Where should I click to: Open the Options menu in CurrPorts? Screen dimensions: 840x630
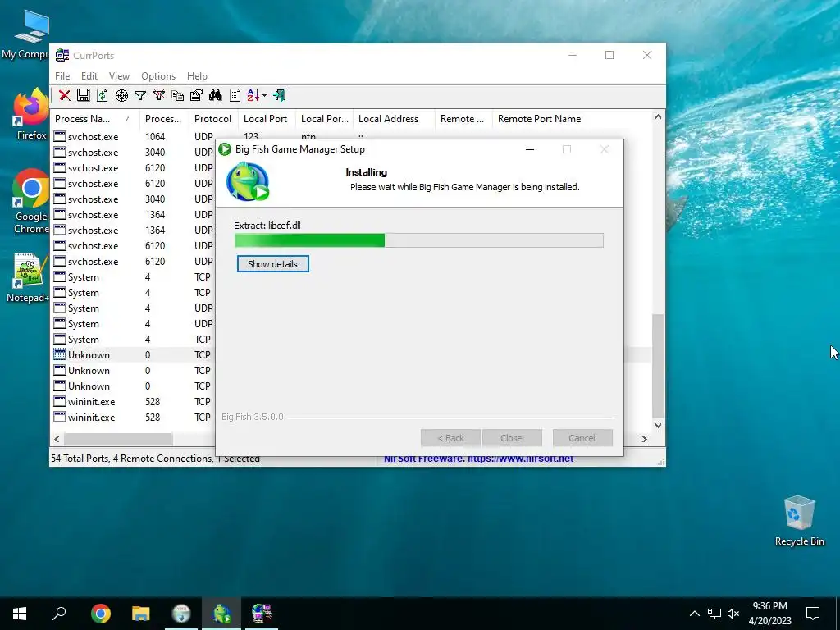point(158,76)
